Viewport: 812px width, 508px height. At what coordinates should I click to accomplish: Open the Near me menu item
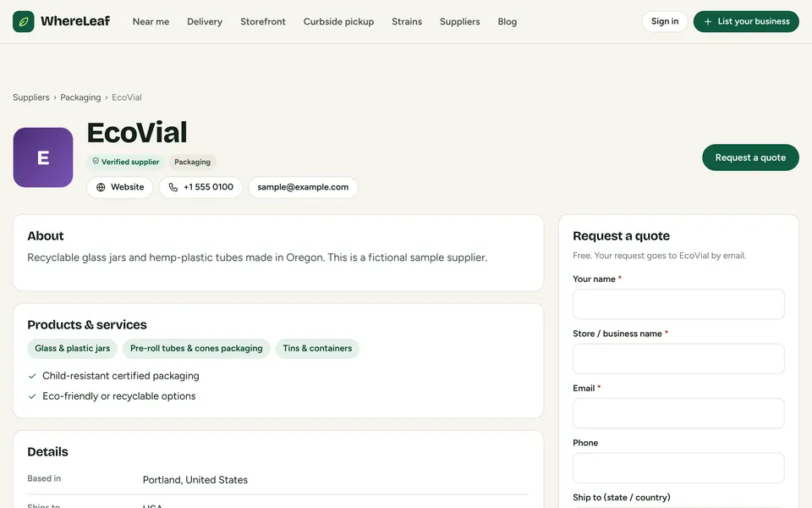coord(151,21)
